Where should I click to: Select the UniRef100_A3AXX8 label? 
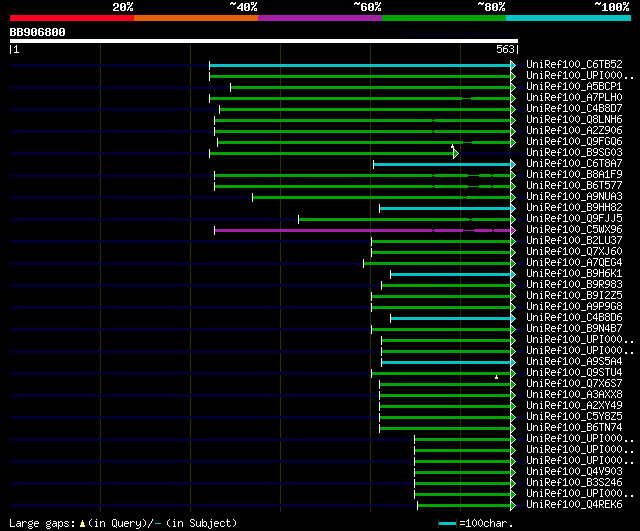pyautogui.click(x=574, y=395)
